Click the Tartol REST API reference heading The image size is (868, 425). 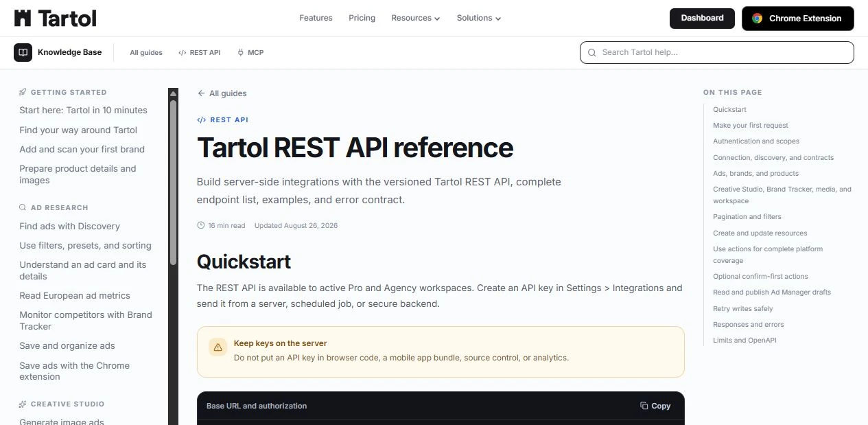pos(355,148)
